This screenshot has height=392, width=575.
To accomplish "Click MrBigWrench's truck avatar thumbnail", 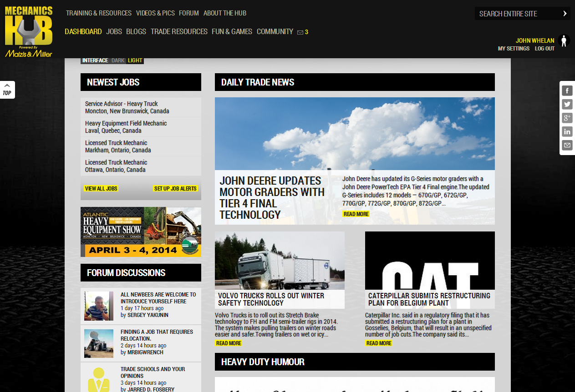I will [99, 343].
